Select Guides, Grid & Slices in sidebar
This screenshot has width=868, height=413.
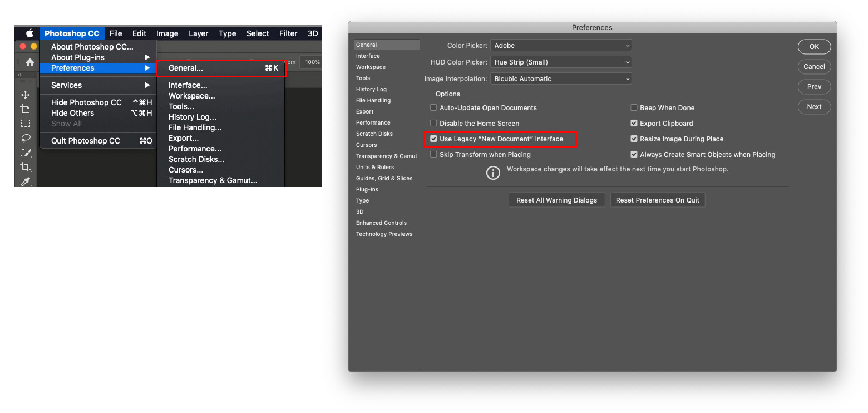pyautogui.click(x=387, y=178)
